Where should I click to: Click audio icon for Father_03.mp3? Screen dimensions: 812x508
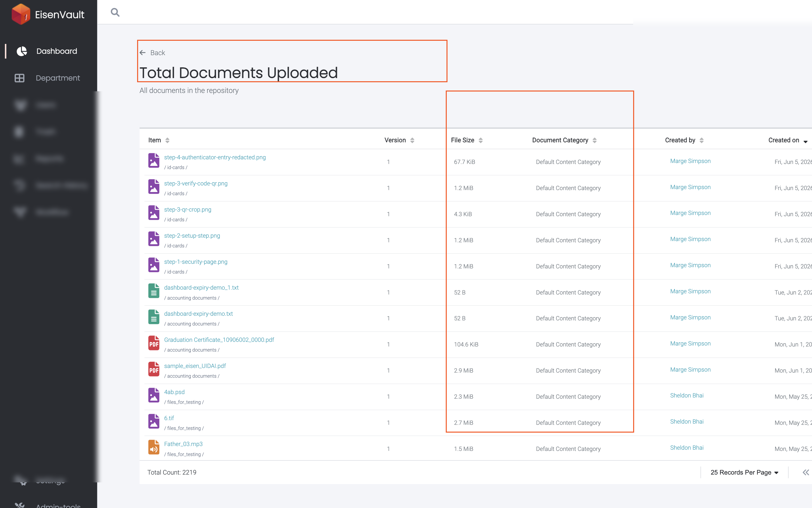154,447
